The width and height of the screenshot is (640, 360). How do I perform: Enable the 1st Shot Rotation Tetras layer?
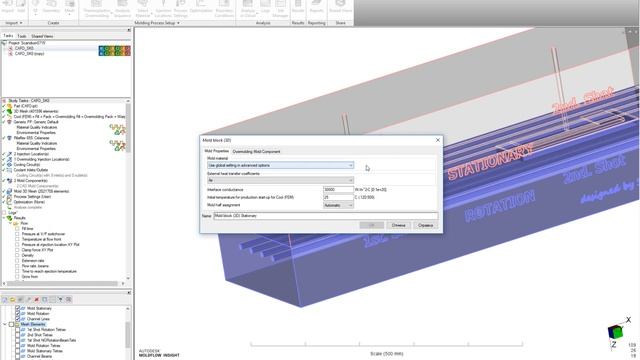coord(18,330)
